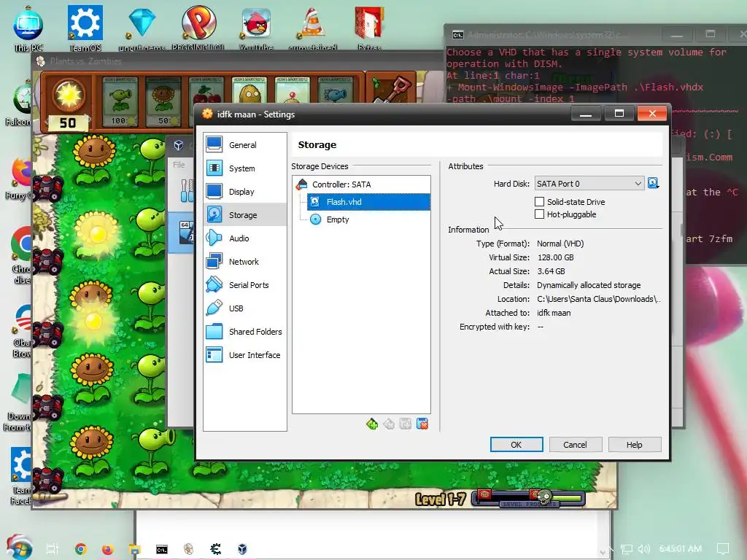The width and height of the screenshot is (747, 560).
Task: Click the Task View taskbar button
Action: 52,549
